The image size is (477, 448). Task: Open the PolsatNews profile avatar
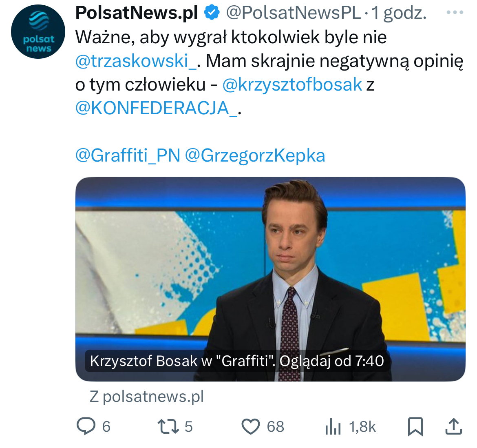(x=38, y=32)
